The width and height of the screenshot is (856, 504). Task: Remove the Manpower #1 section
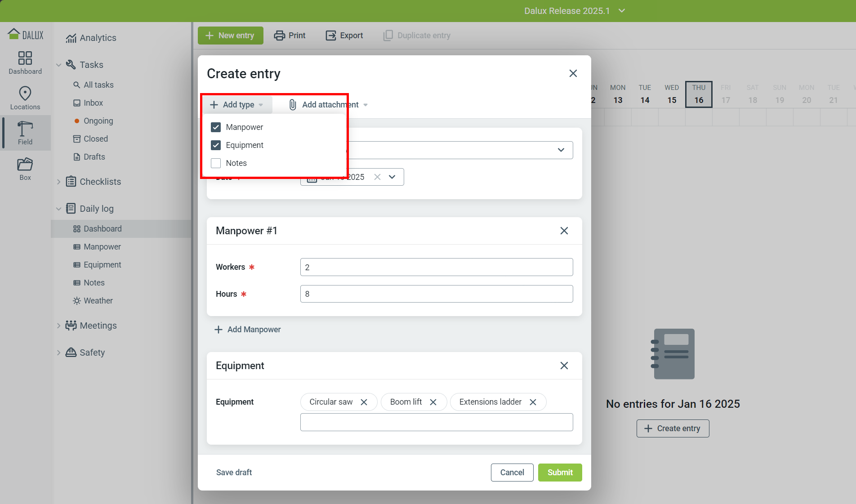tap(564, 231)
